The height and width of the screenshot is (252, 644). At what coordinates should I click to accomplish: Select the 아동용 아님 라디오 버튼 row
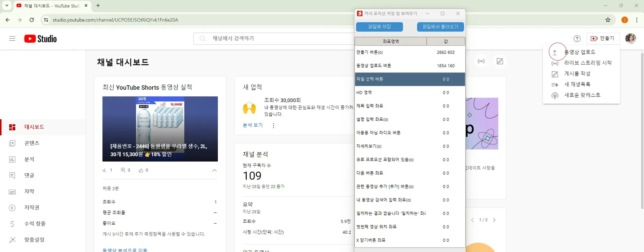(x=410, y=133)
